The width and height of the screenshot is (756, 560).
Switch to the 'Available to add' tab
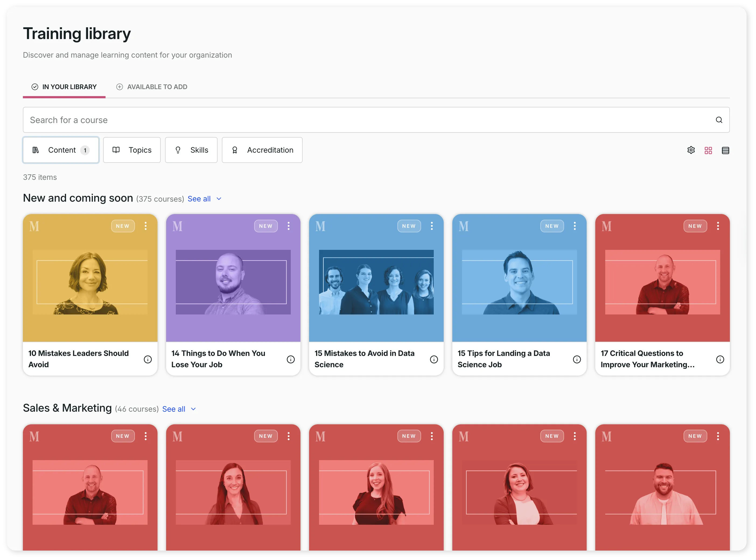point(151,87)
